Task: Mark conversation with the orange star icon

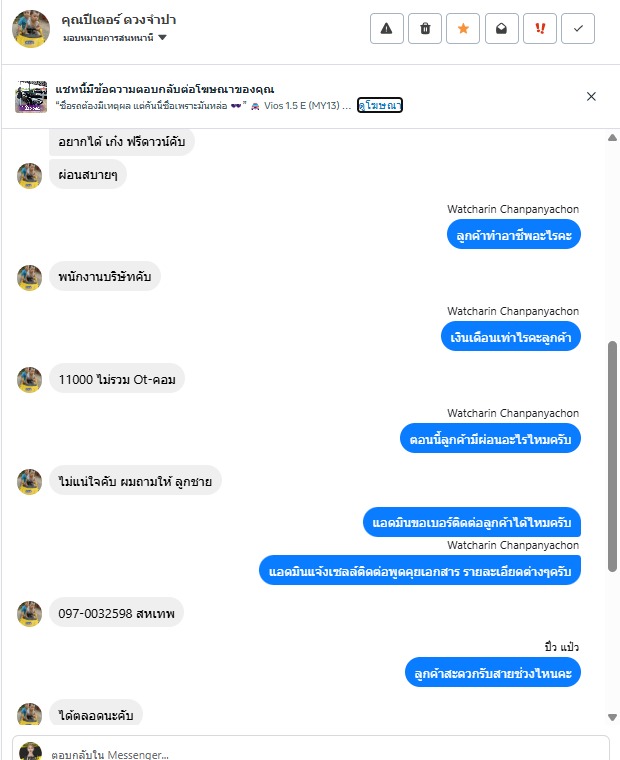Action: (463, 29)
